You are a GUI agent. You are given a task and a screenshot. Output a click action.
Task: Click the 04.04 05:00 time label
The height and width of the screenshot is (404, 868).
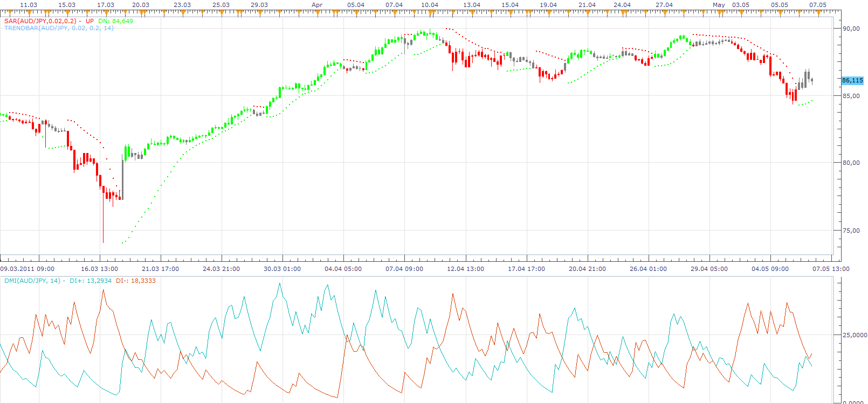(x=343, y=269)
